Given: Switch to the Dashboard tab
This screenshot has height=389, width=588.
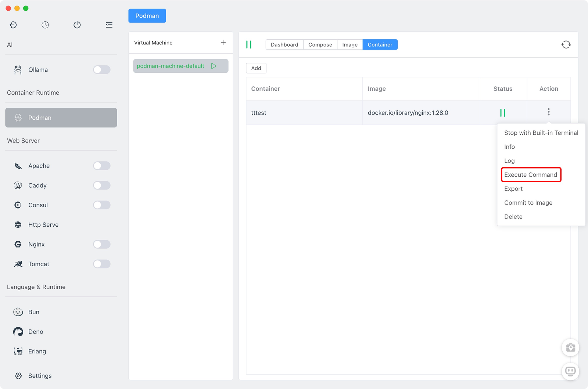Looking at the screenshot, I should pos(284,45).
